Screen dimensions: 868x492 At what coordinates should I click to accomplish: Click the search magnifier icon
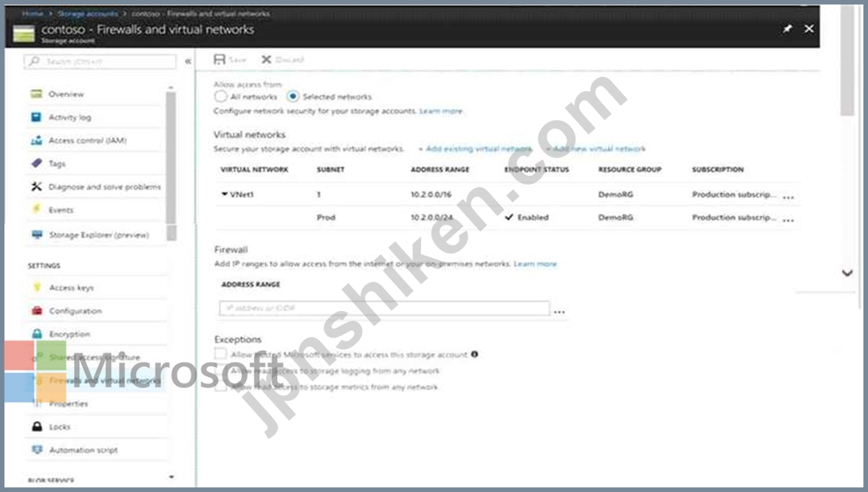[34, 61]
